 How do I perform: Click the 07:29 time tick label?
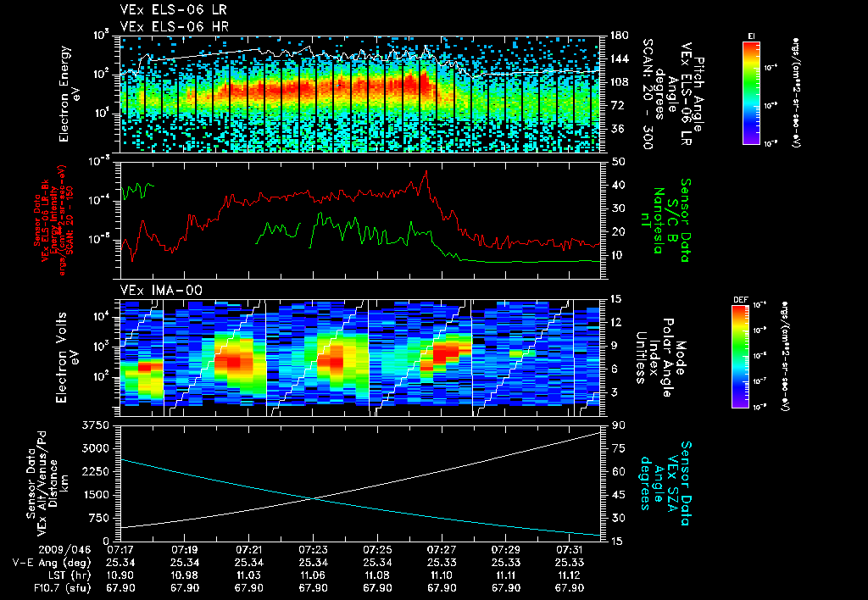coord(505,550)
